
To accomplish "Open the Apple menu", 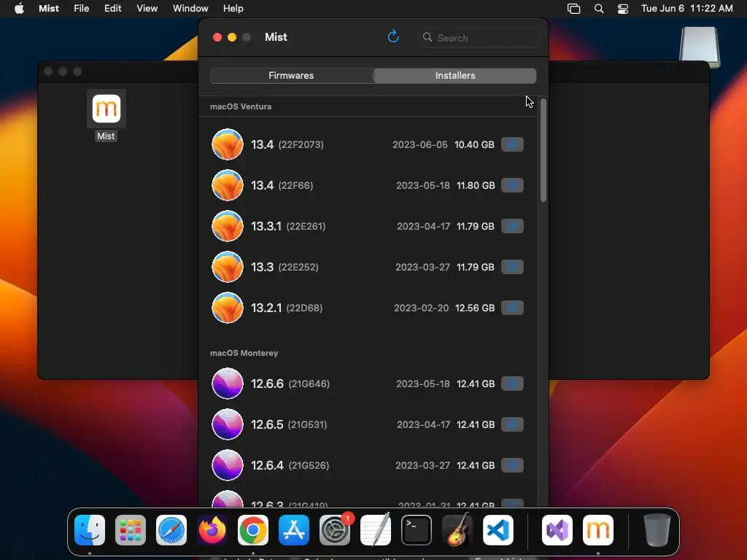I will 19,8.
